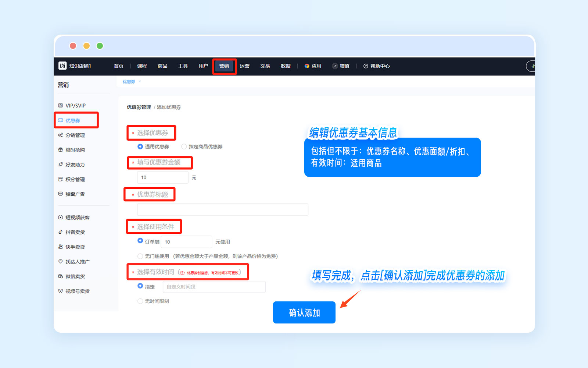This screenshot has height=368, width=588.
Task: Open 限时抢购 in sidebar
Action: 75,150
